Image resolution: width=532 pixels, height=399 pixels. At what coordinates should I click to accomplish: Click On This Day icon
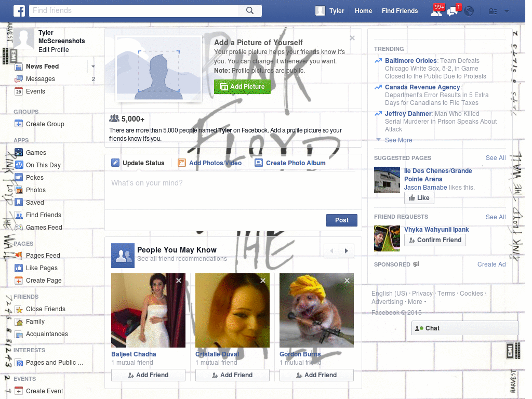pyautogui.click(x=19, y=165)
